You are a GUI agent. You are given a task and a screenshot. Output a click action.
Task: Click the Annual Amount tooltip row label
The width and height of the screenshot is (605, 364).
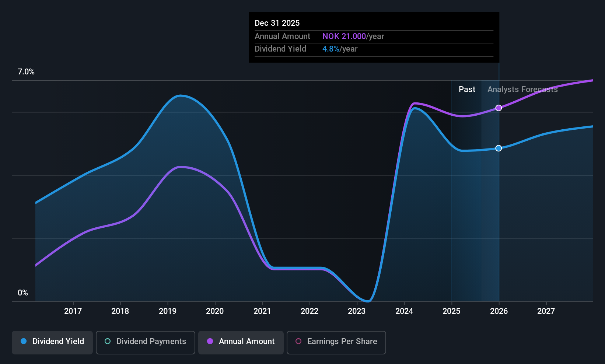tap(283, 36)
